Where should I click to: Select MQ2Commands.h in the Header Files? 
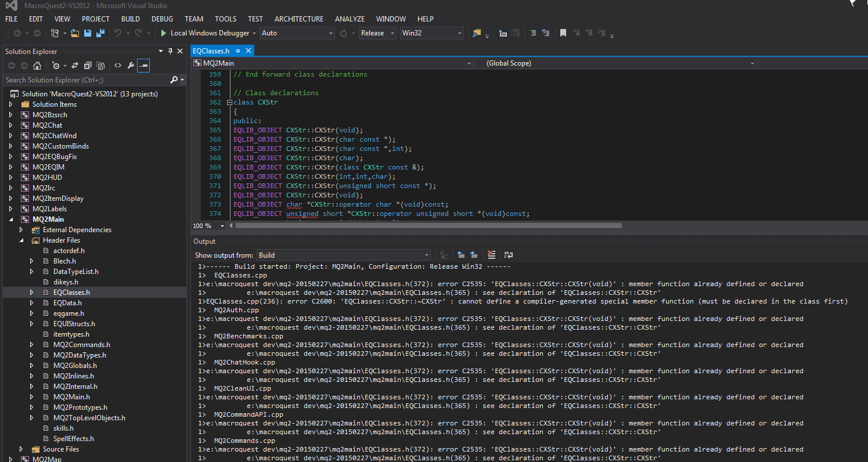(x=82, y=345)
